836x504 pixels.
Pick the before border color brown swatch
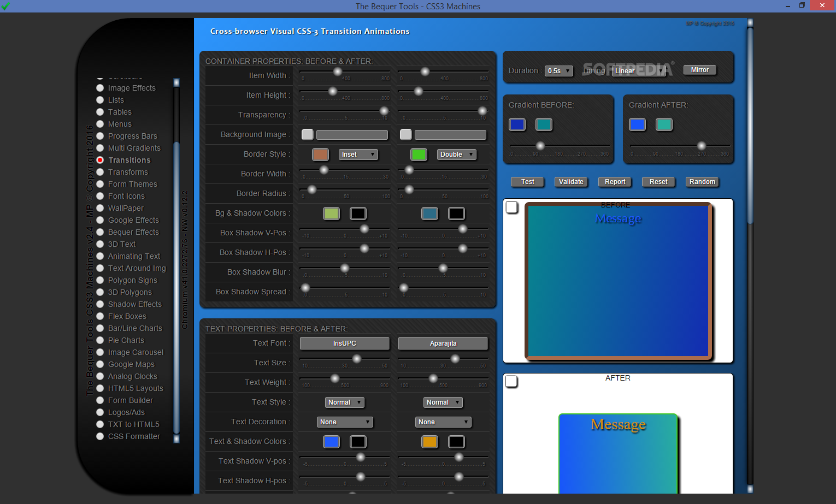tap(320, 155)
